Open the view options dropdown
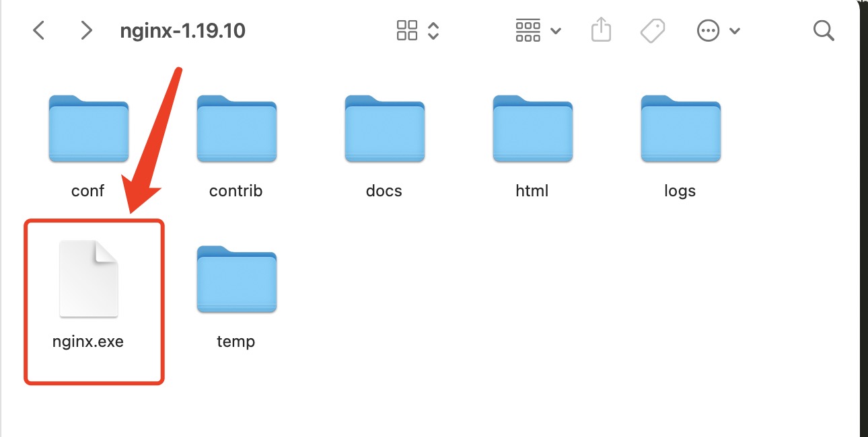The width and height of the screenshot is (868, 437). (555, 30)
